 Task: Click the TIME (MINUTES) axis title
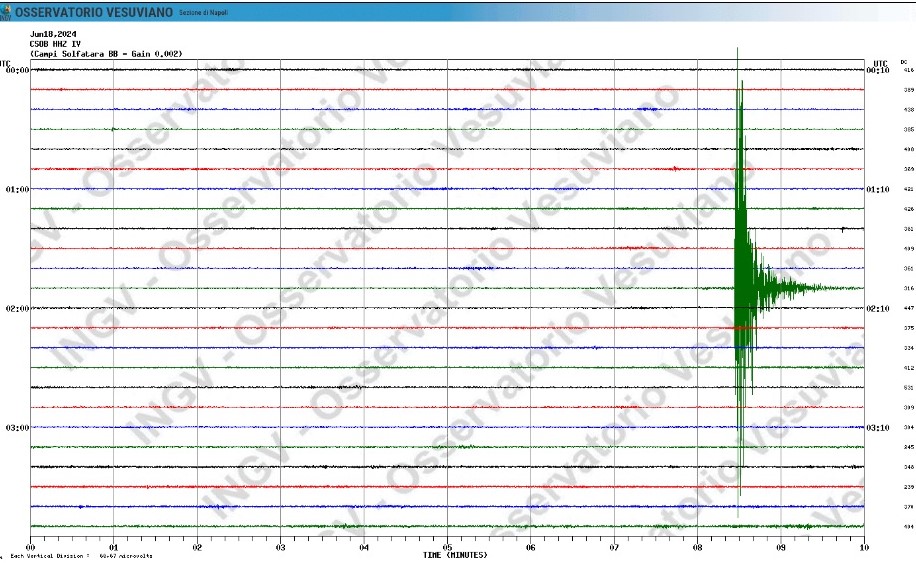[455, 555]
